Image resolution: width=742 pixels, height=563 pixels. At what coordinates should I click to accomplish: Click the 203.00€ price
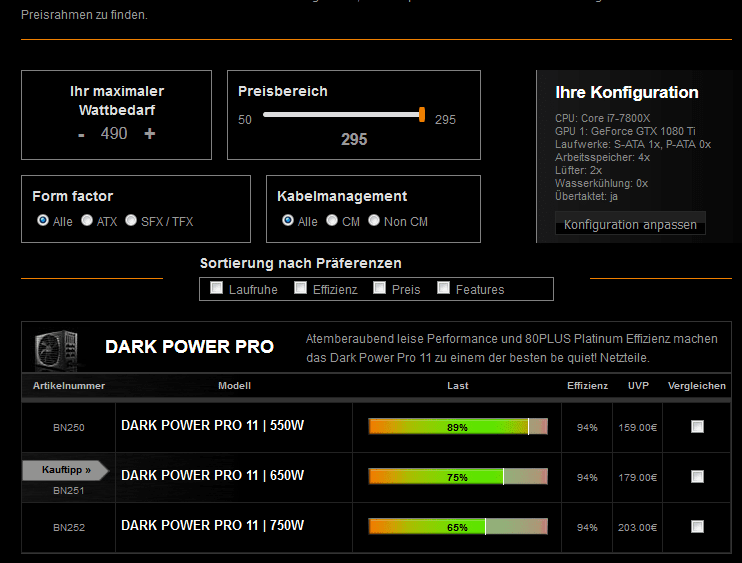coord(637,528)
